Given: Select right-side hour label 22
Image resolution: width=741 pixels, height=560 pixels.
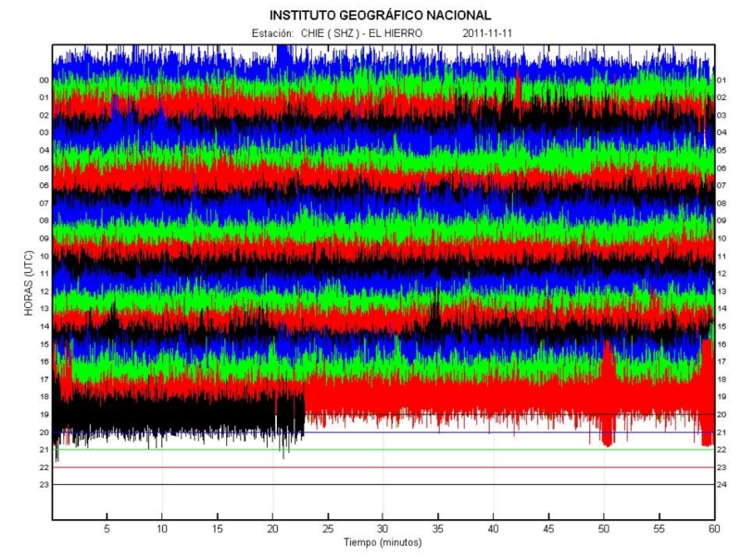Looking at the screenshot, I should click(x=722, y=450).
